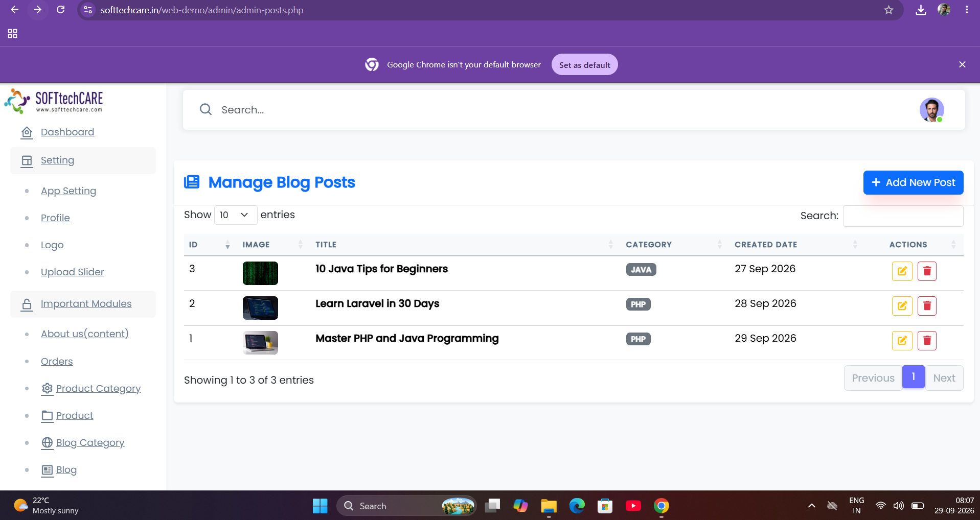980x520 pixels.
Task: Go to App Setting page
Action: tap(69, 191)
